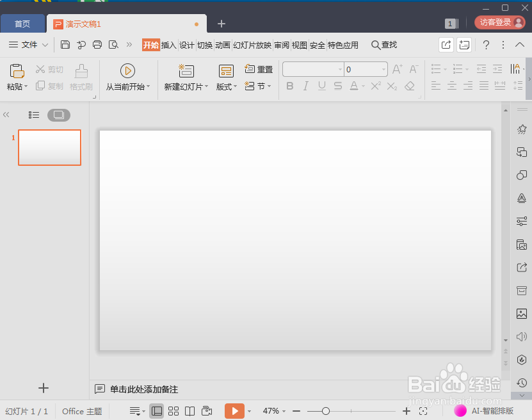Viewport: 532px width, 420px height.
Task: Toggle Strikethrough formatting
Action: [337, 86]
